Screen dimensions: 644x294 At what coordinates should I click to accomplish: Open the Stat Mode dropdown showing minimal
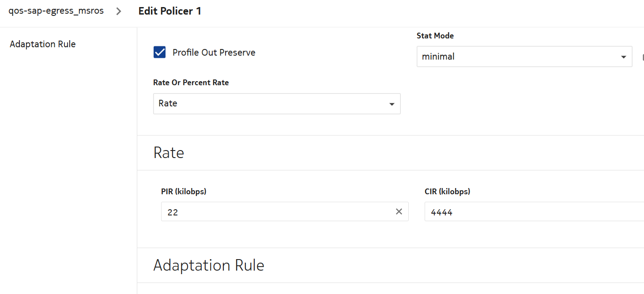pyautogui.click(x=516, y=57)
